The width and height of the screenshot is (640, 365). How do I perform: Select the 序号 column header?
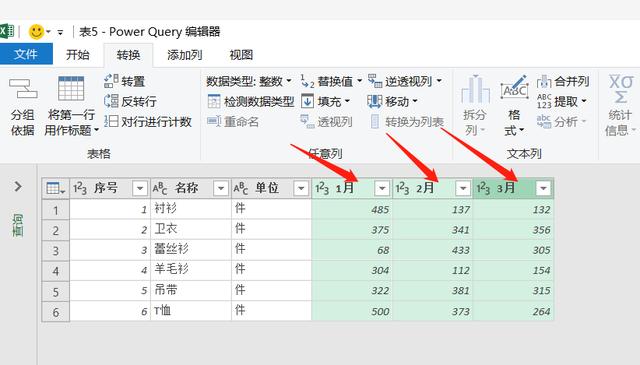[x=110, y=188]
